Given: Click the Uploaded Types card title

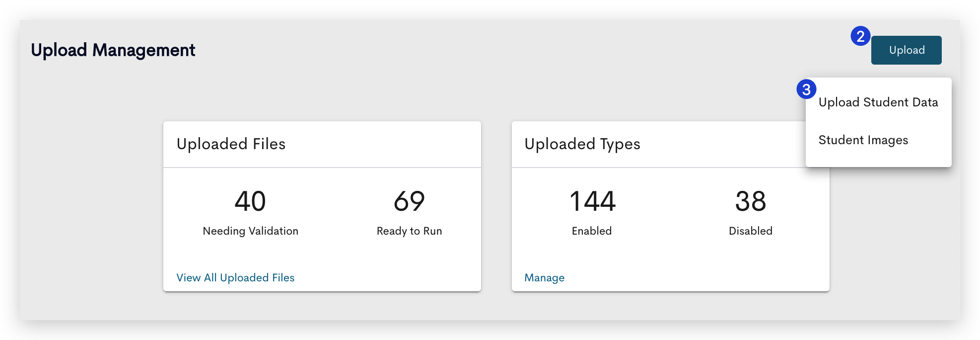Looking at the screenshot, I should pyautogui.click(x=582, y=144).
